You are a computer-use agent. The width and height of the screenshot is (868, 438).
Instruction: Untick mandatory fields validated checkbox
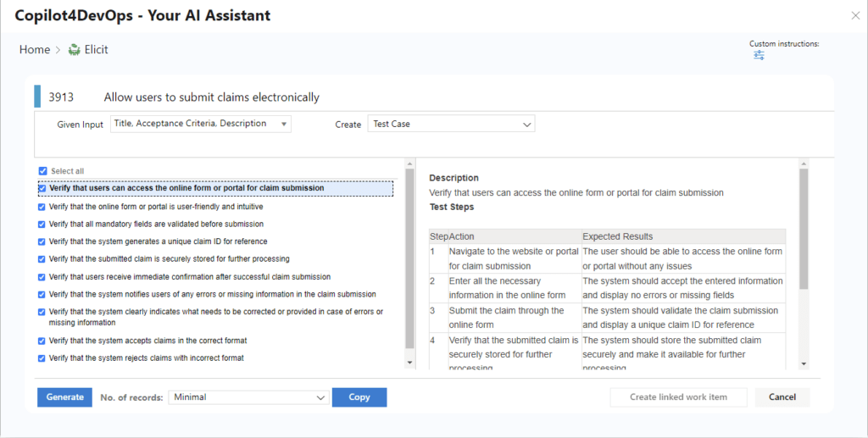point(42,225)
